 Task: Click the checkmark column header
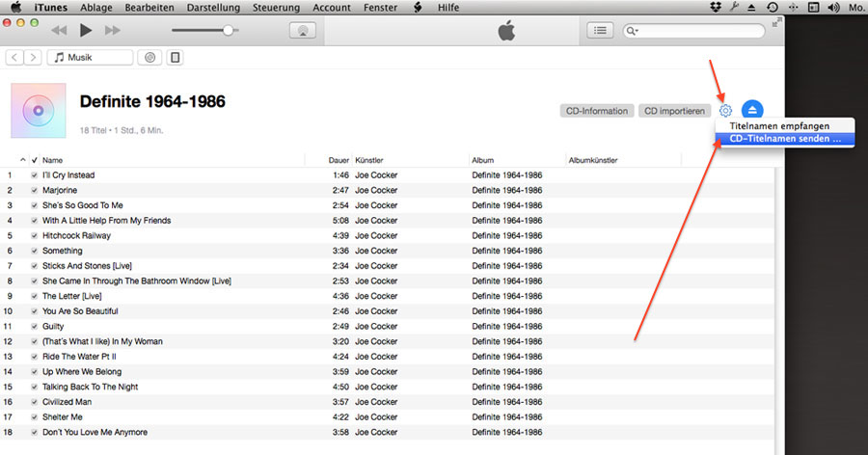pos(35,160)
